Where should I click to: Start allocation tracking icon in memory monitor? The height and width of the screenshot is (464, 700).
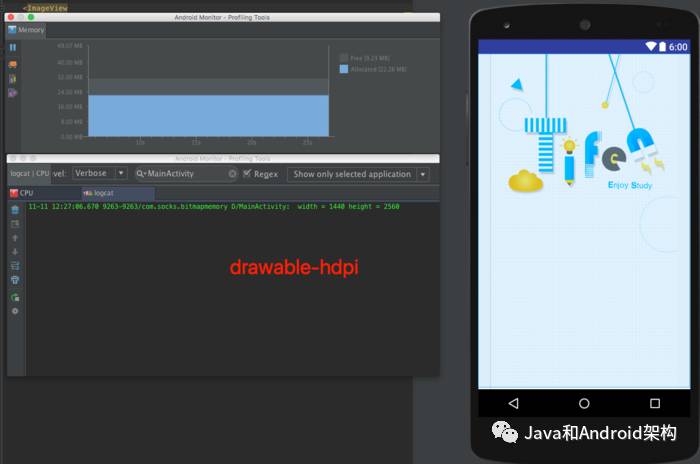13,93
